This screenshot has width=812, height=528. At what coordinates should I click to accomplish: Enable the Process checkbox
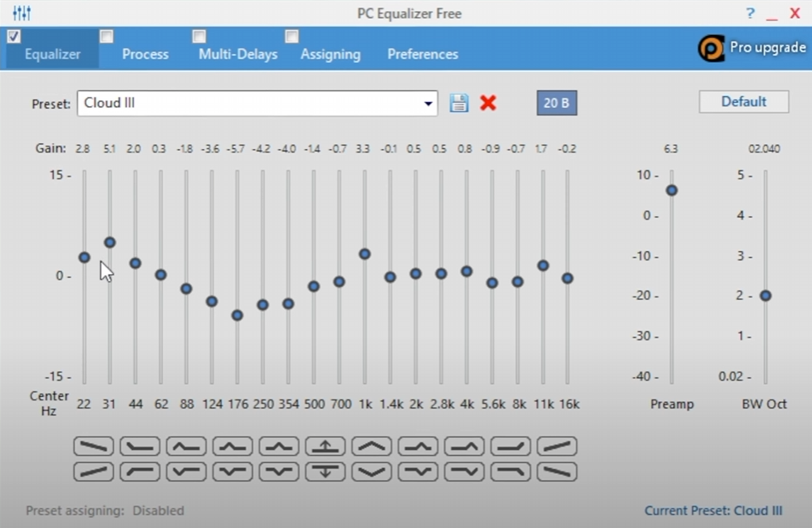(x=106, y=36)
